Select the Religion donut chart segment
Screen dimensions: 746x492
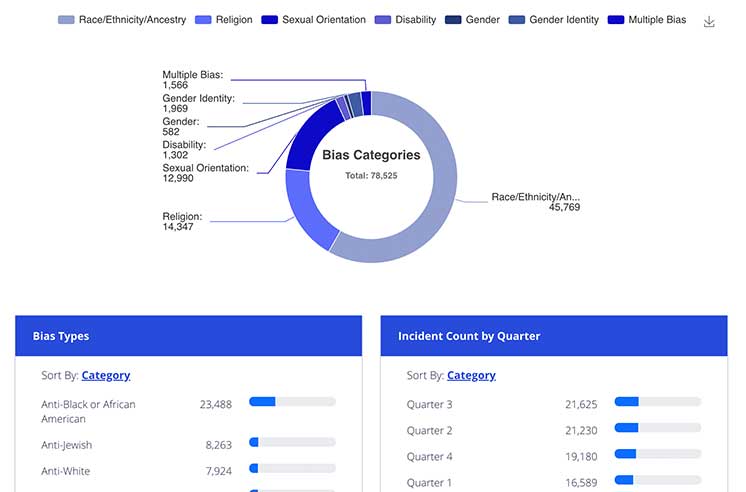(x=304, y=209)
